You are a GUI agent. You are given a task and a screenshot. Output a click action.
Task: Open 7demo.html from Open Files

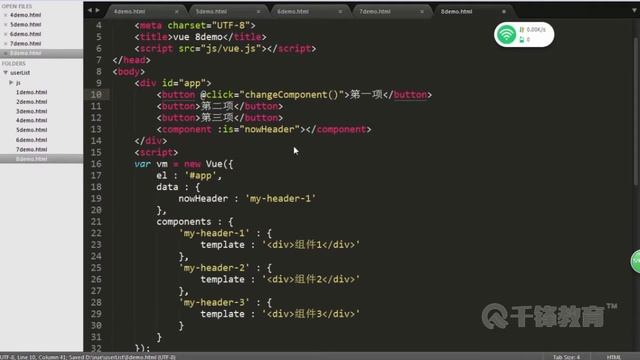point(25,44)
